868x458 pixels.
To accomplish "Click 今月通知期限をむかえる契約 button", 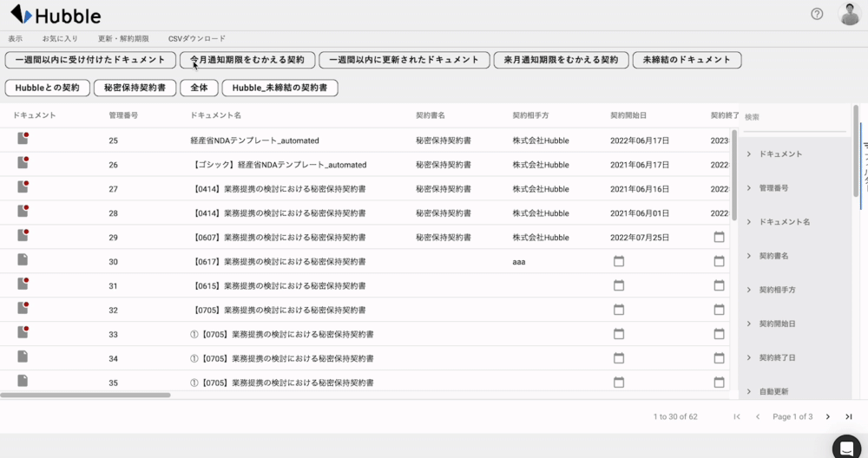I will pos(247,60).
